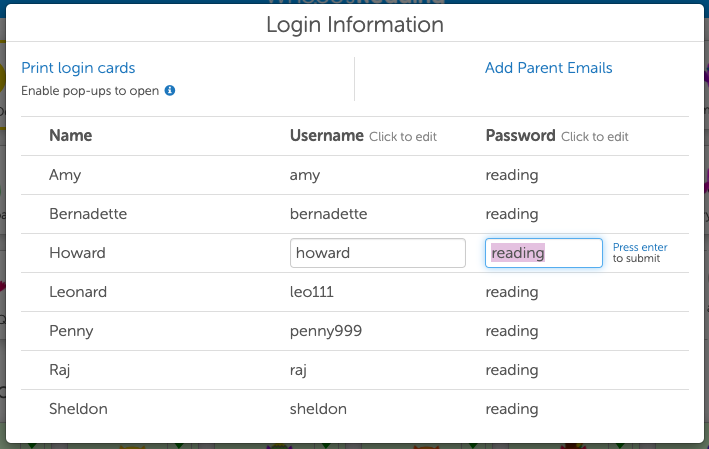
Task: Edit Amy's password
Action: tap(512, 175)
